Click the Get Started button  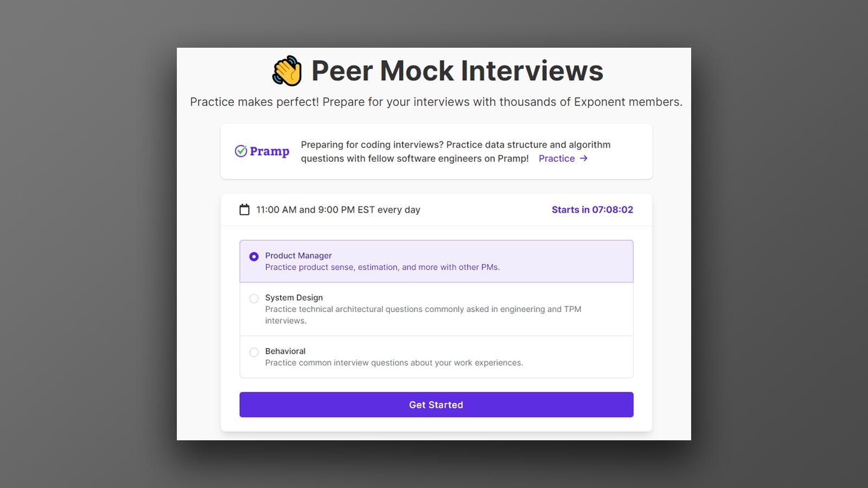436,404
